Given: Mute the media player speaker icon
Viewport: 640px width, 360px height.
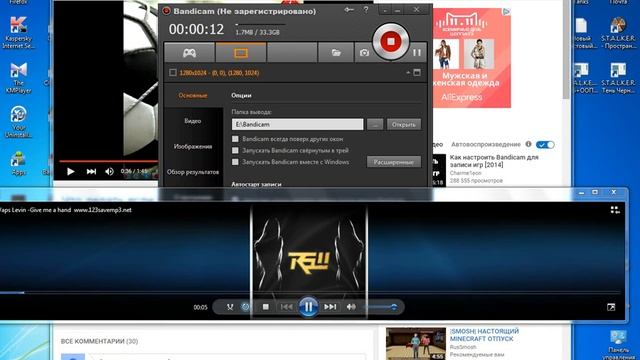Looking at the screenshot, I should tap(351, 307).
